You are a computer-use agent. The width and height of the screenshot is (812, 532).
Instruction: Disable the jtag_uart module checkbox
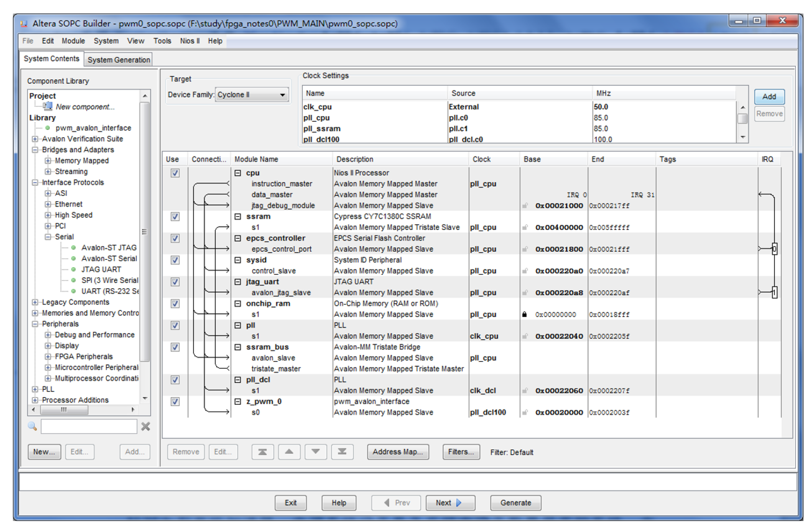click(175, 282)
